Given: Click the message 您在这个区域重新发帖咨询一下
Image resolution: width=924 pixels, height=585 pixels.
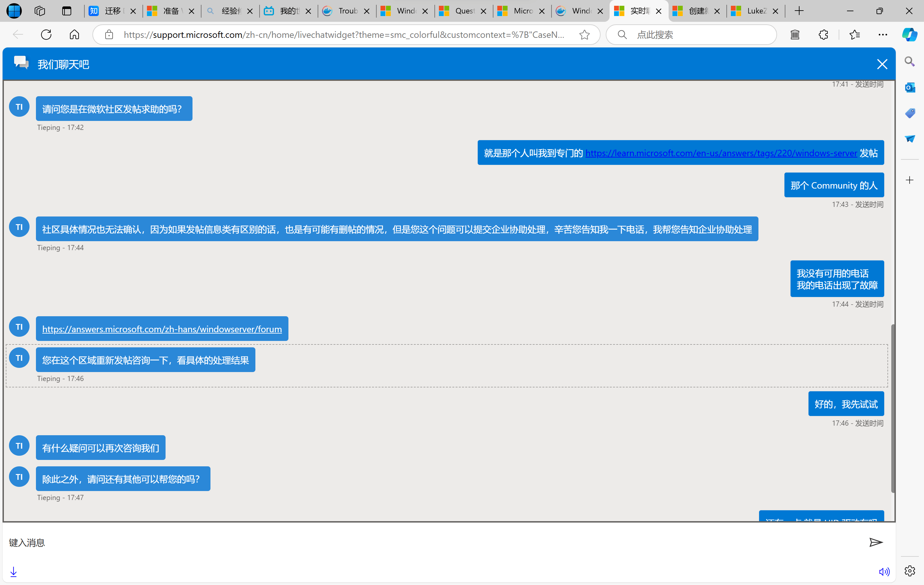Looking at the screenshot, I should point(145,360).
